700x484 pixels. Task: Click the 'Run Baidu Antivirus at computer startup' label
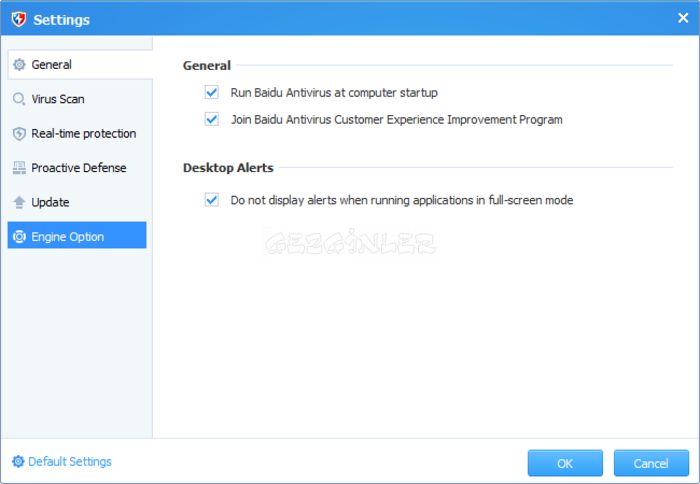point(334,92)
